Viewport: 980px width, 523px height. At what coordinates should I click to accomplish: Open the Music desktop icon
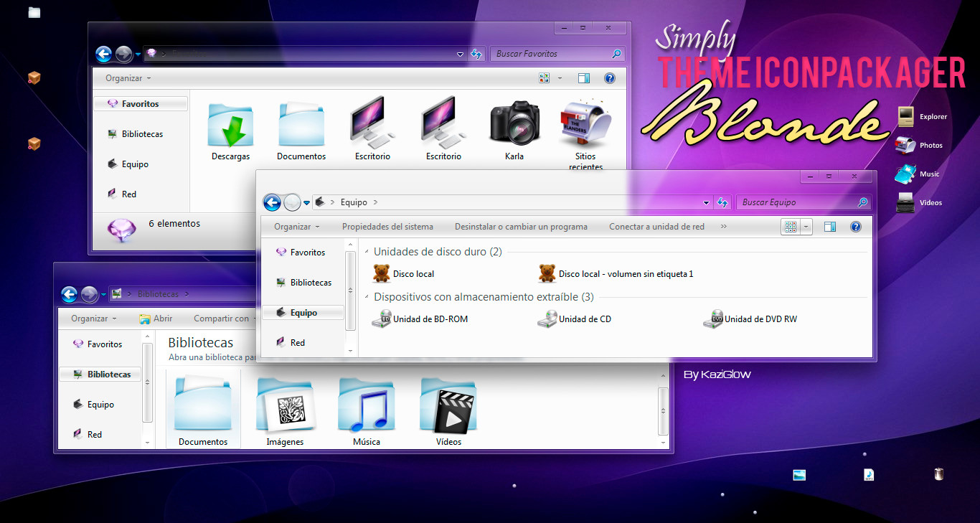coord(918,174)
